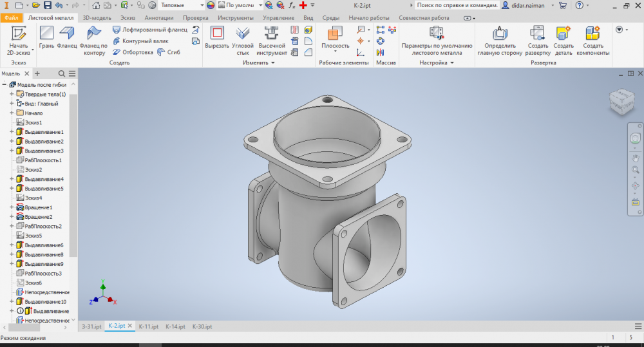Image resolution: width=644 pixels, height=347 pixels.
Task: Expand the Выдавливание1 feature node
Action: (x=12, y=132)
